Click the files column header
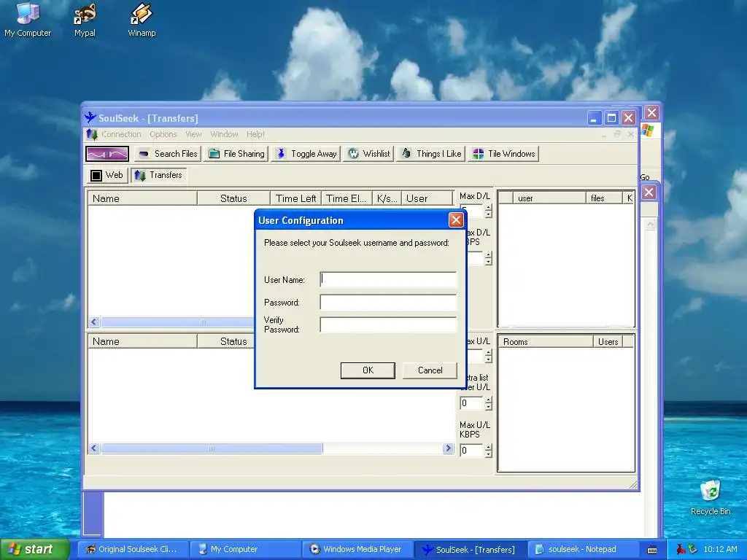The height and width of the screenshot is (560, 747). pos(603,198)
